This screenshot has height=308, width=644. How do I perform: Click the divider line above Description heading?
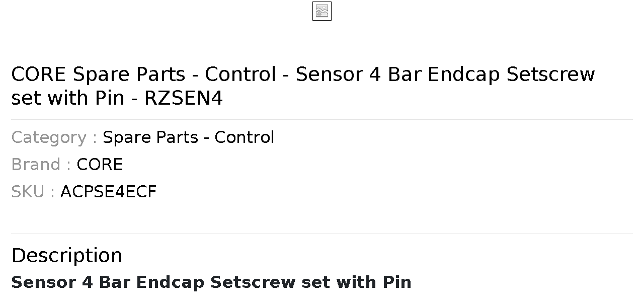322,234
